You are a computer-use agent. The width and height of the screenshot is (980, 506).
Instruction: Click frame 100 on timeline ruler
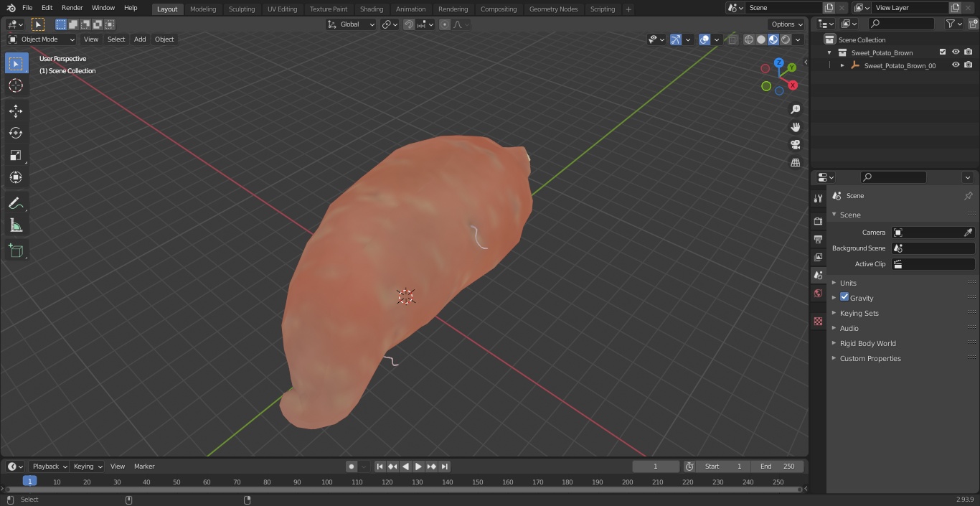click(x=327, y=482)
